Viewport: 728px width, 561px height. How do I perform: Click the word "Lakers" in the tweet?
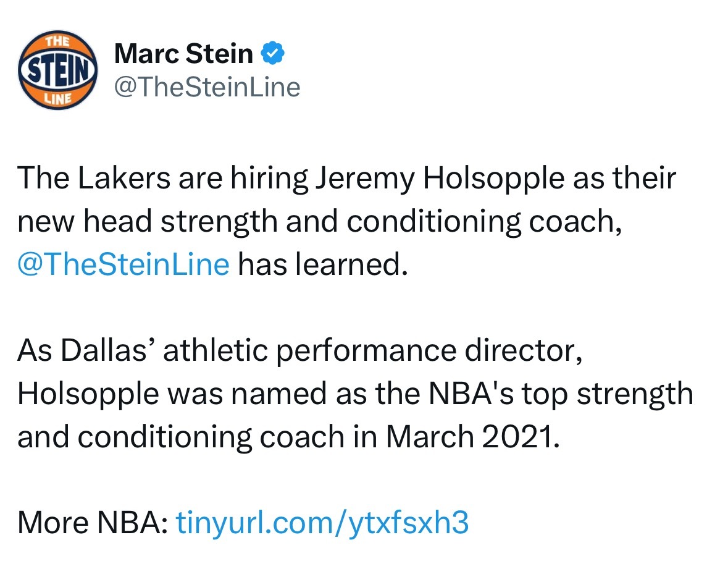(124, 178)
